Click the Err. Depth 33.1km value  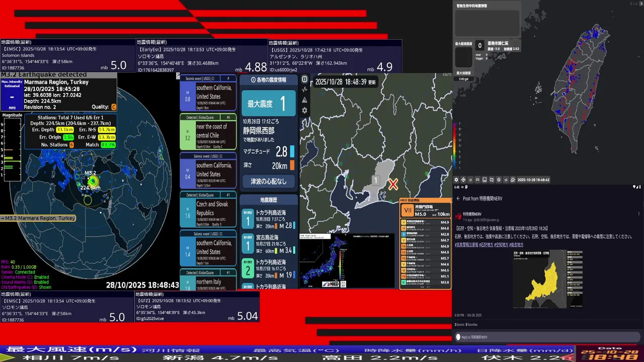click(65, 130)
